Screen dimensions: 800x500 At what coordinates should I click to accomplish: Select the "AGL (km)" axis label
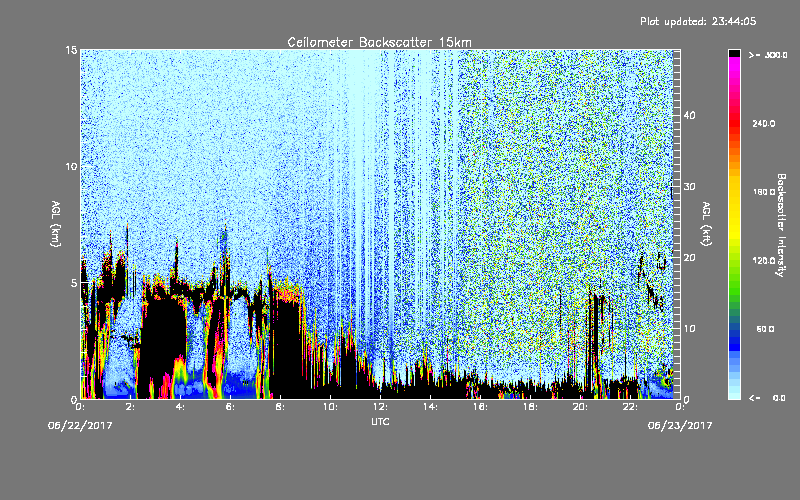(x=55, y=223)
